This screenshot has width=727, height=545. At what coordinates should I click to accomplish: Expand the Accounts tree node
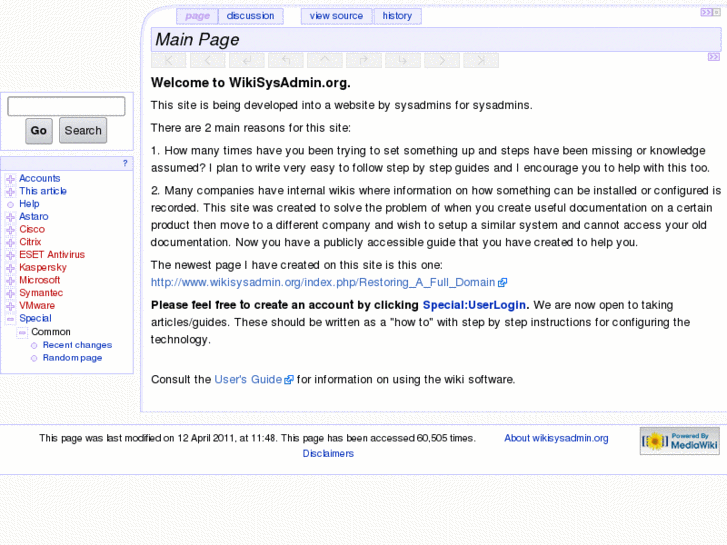point(10,179)
